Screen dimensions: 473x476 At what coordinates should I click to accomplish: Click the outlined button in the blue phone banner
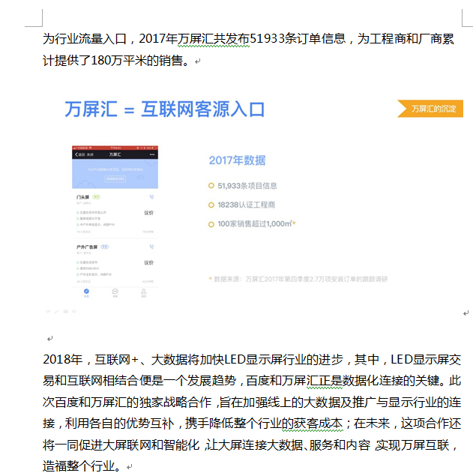[115, 179]
